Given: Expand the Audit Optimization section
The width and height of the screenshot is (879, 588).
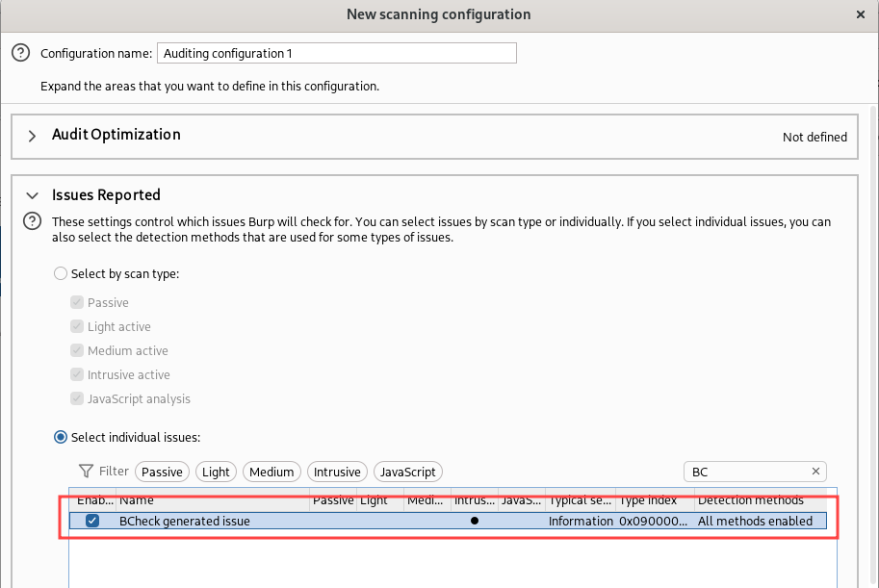Looking at the screenshot, I should [x=32, y=136].
